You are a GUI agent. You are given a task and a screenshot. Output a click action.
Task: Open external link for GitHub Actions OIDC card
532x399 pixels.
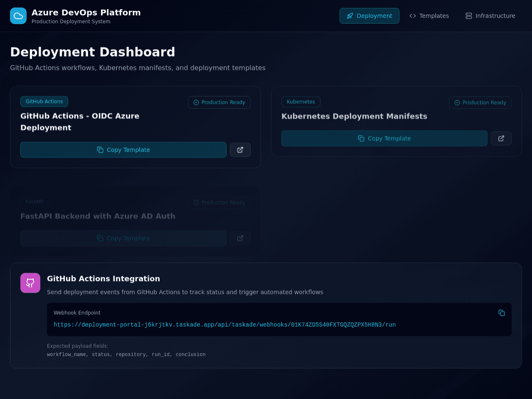tap(240, 150)
